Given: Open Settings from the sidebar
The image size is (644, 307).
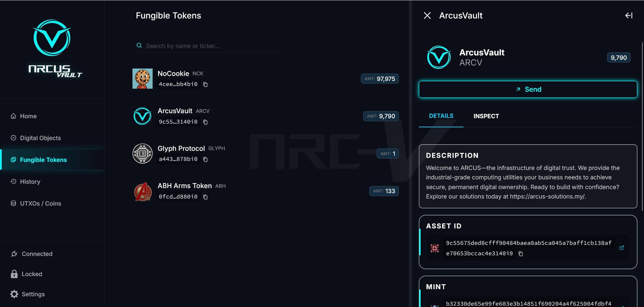Looking at the screenshot, I should coord(33,294).
